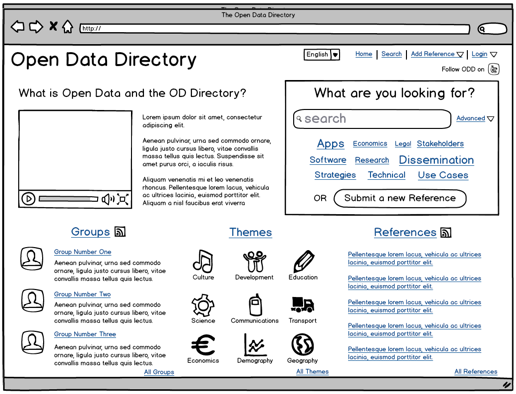Open the References RSS feed icon
Image resolution: width=516 pixels, height=394 pixels.
point(446,232)
